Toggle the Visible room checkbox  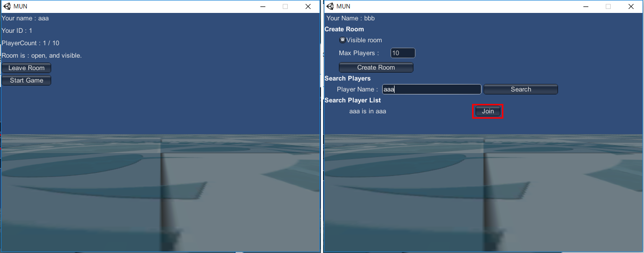(x=342, y=40)
